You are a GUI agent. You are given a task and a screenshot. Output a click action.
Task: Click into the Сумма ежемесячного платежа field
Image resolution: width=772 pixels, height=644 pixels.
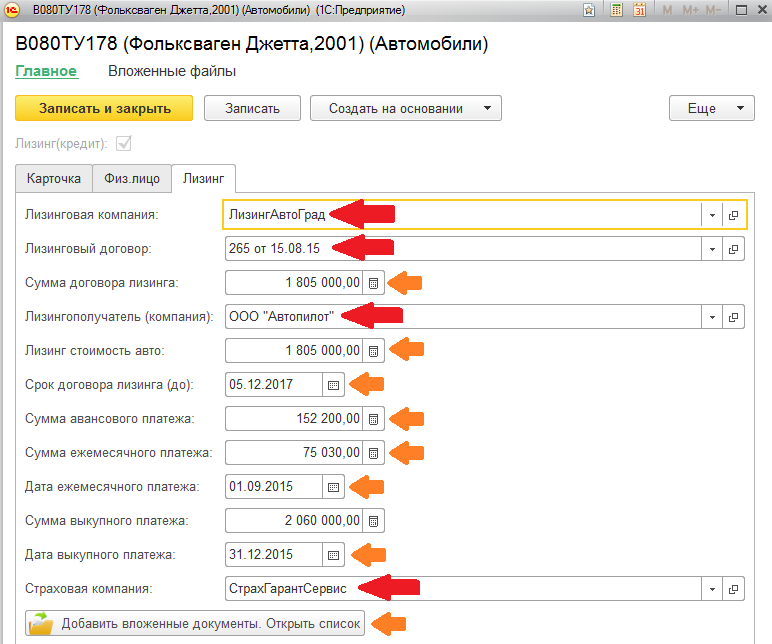(x=294, y=453)
